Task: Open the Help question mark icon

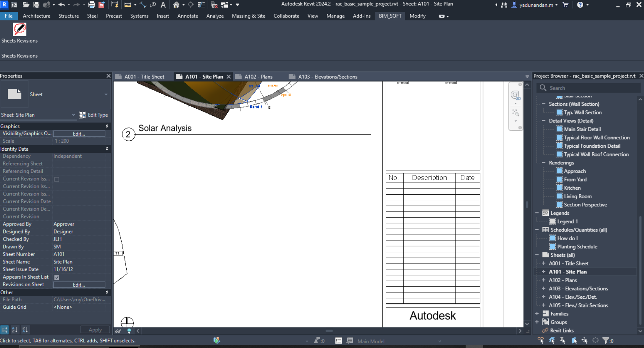Action: [x=580, y=5]
